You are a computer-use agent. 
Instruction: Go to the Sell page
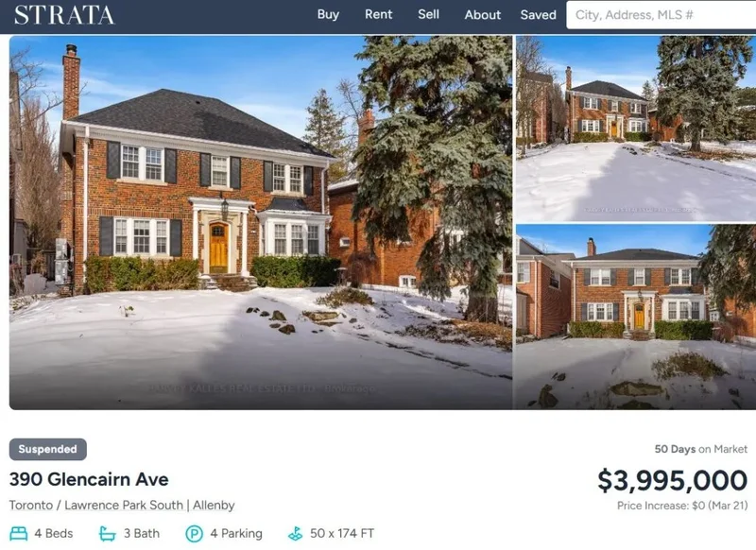(x=429, y=14)
